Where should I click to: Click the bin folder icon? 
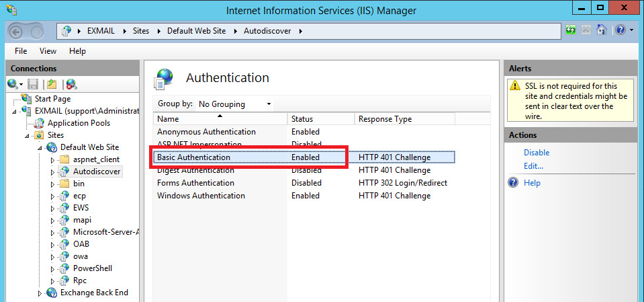(64, 184)
